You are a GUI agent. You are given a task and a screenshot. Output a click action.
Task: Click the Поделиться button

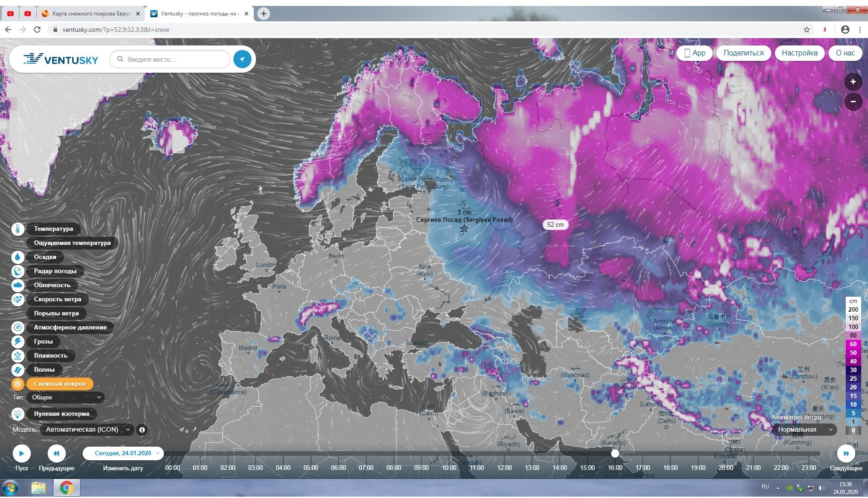[743, 53]
